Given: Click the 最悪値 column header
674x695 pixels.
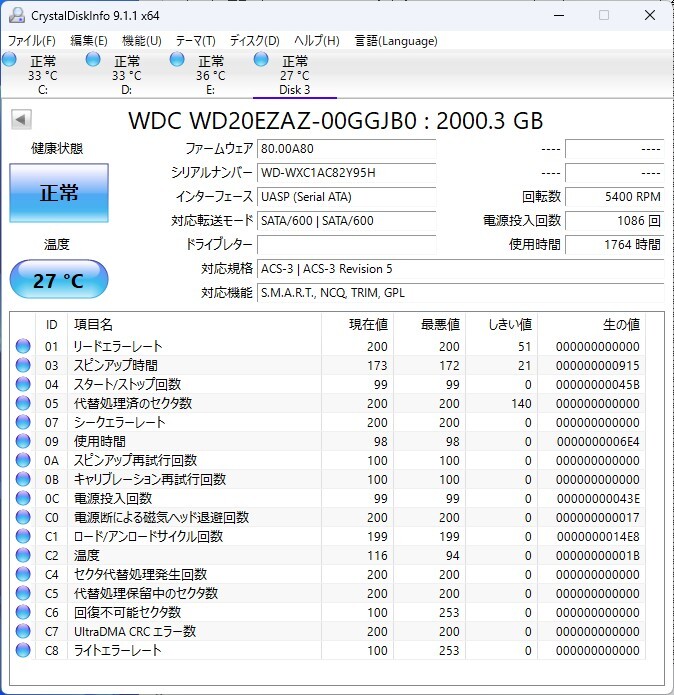Looking at the screenshot, I should [429, 324].
